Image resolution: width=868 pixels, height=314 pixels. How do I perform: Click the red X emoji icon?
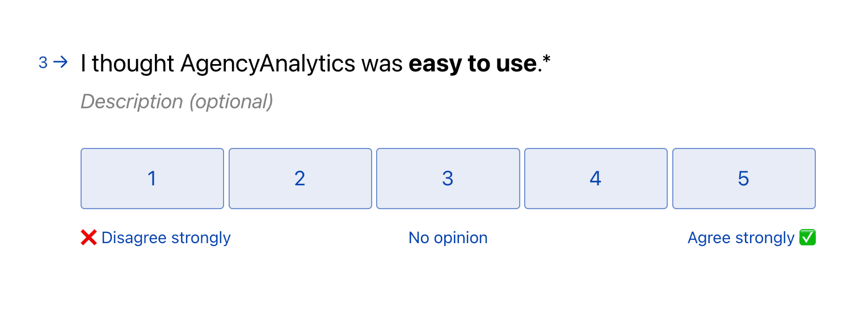pos(89,238)
